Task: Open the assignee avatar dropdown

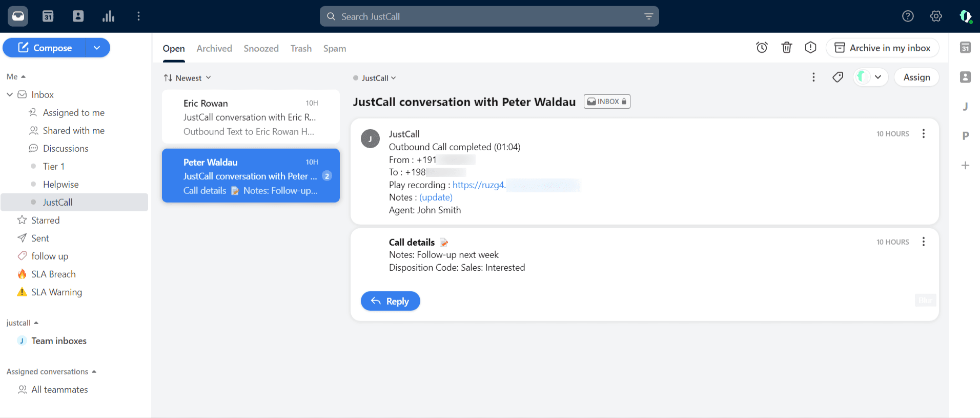Action: [870, 77]
